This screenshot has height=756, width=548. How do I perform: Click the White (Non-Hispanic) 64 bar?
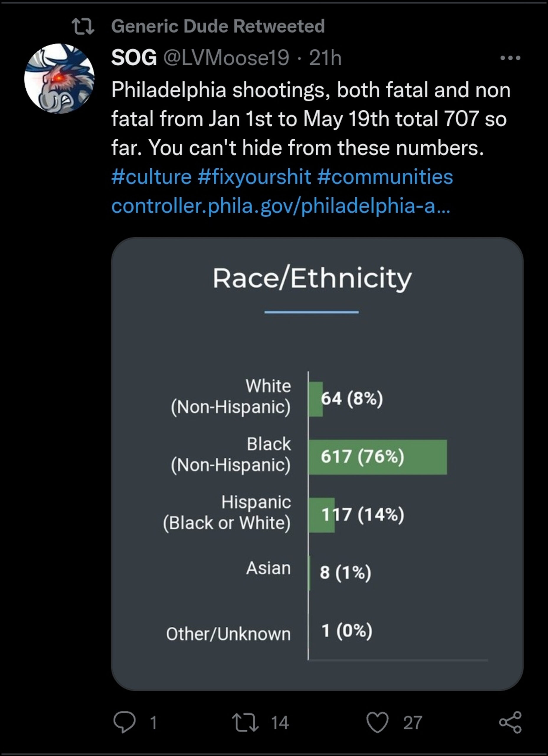315,399
